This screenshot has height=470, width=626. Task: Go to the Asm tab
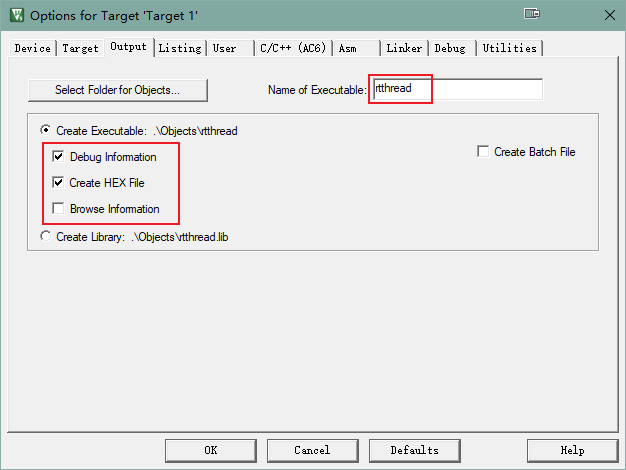pyautogui.click(x=348, y=48)
